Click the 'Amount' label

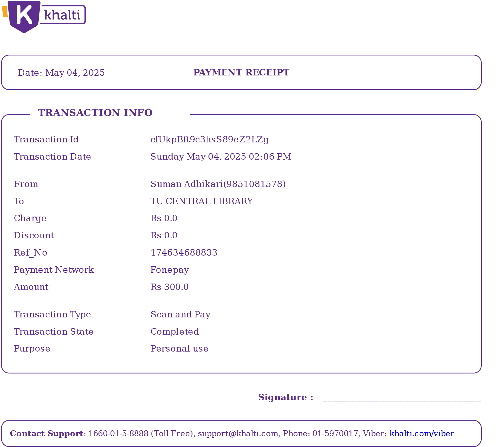coord(31,287)
